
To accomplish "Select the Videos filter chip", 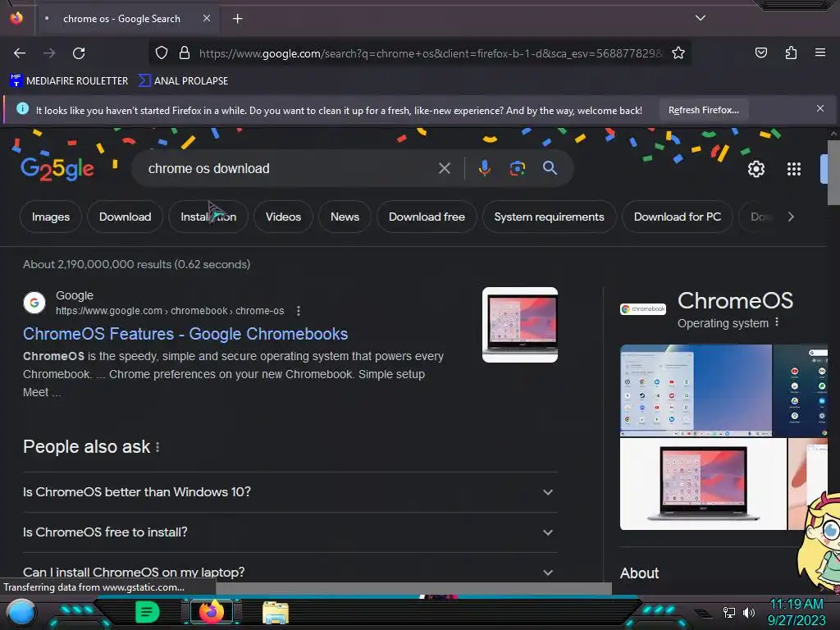I will [283, 217].
